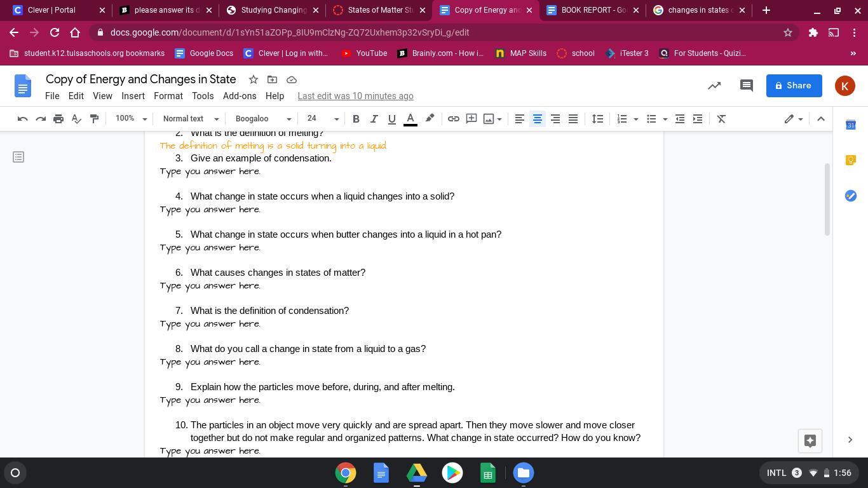Image resolution: width=868 pixels, height=488 pixels.
Task: Open activity dashboard trend icon
Action: click(x=714, y=86)
